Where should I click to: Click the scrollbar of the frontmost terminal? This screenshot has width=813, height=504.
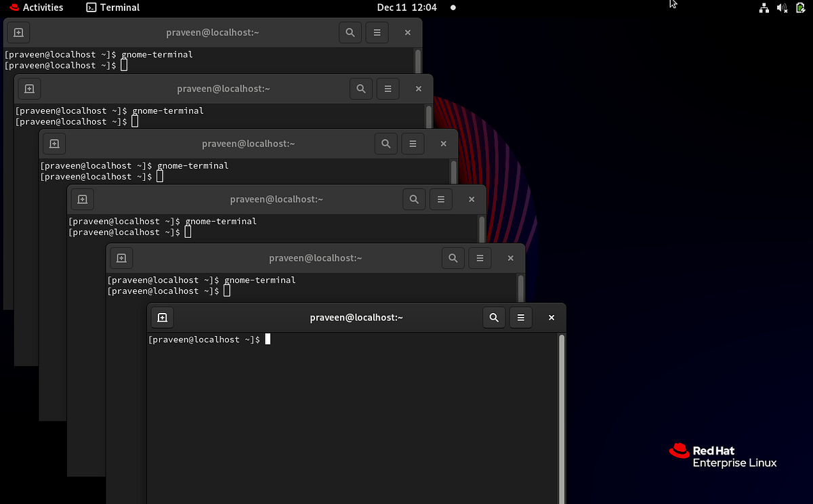pyautogui.click(x=561, y=406)
